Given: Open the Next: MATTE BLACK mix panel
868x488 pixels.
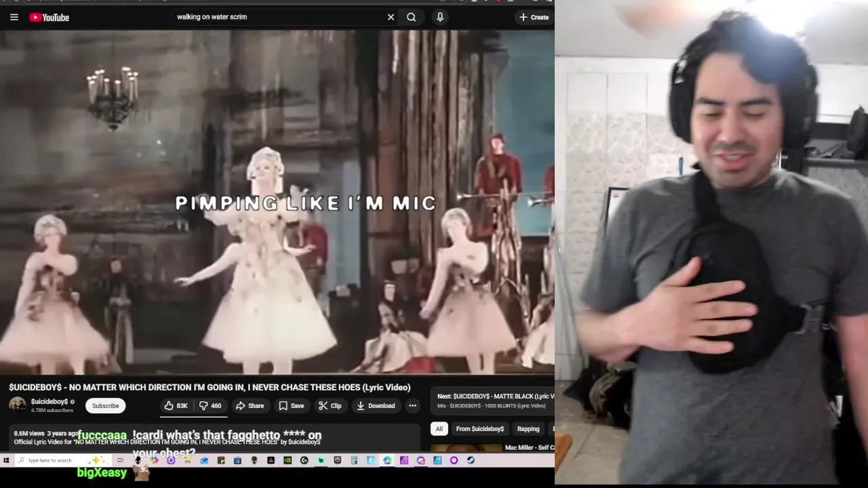Looking at the screenshot, I should click(x=493, y=401).
